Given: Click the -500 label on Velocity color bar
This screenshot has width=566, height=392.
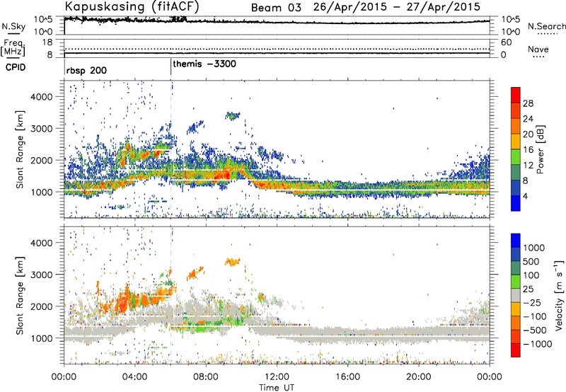Looking at the screenshot, I should click(535, 330).
